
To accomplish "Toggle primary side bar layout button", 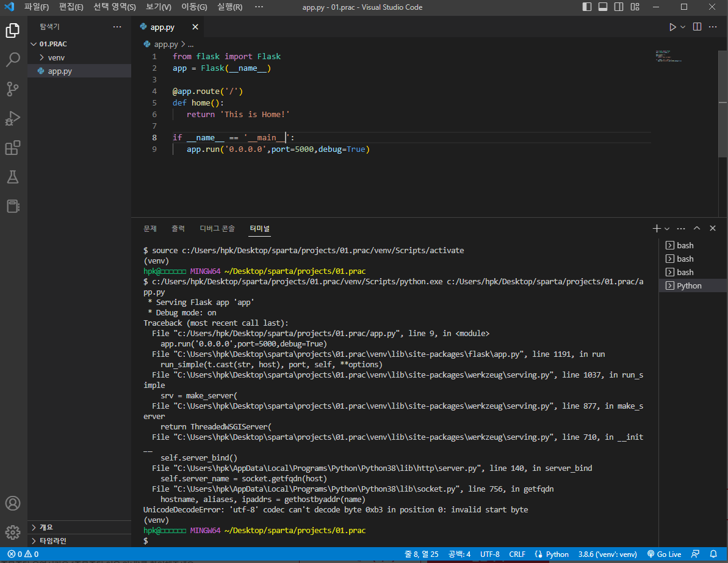I will [x=587, y=7].
